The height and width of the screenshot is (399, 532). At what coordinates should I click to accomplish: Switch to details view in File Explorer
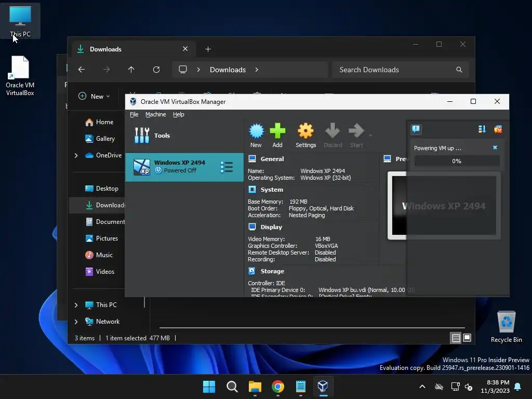click(x=456, y=338)
